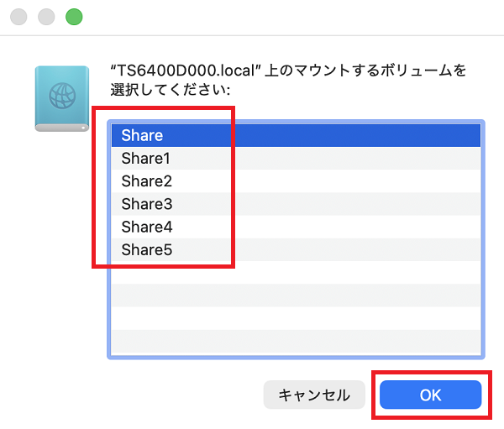Click the second empty row below Share5
This screenshot has width=504, height=429.
pos(294,296)
